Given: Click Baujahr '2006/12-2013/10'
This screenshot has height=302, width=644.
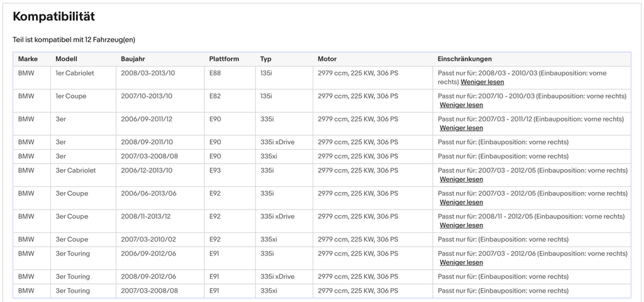Looking at the screenshot, I should click(x=147, y=171).
